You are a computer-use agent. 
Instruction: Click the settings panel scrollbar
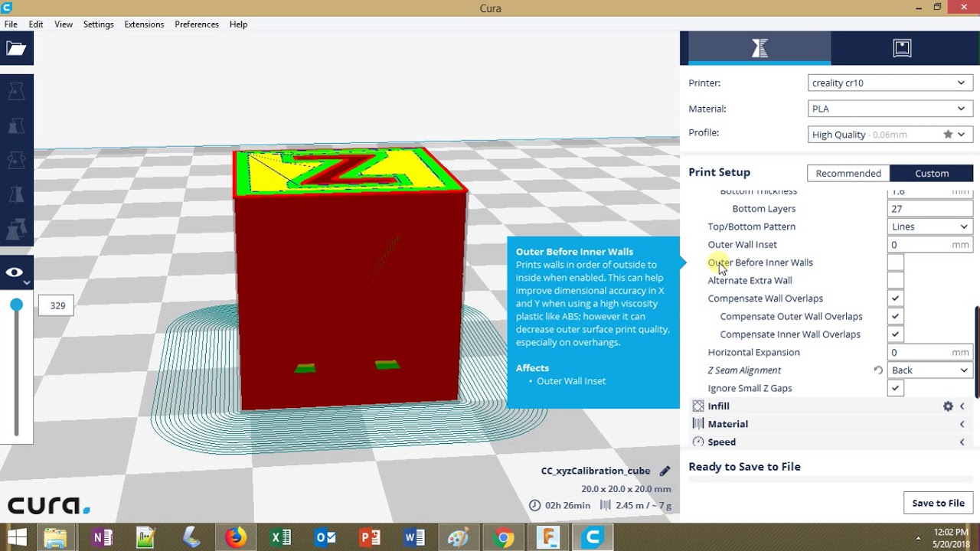click(x=977, y=352)
